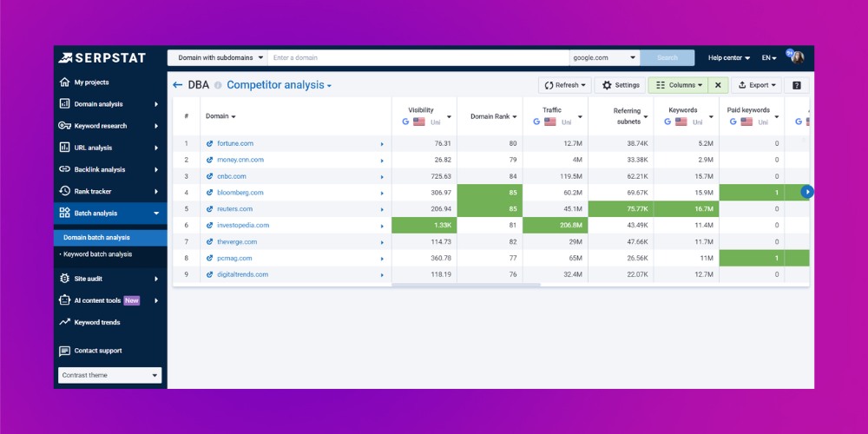Expand row arrow for digitaltrends.com
The width and height of the screenshot is (868, 434).
382,275
